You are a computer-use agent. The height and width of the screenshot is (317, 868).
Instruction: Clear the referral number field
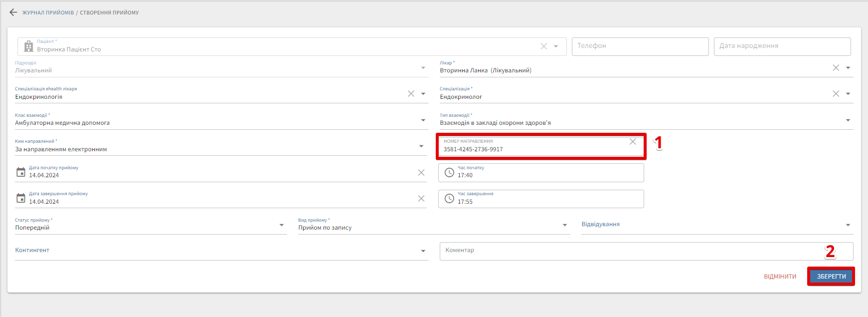point(633,142)
